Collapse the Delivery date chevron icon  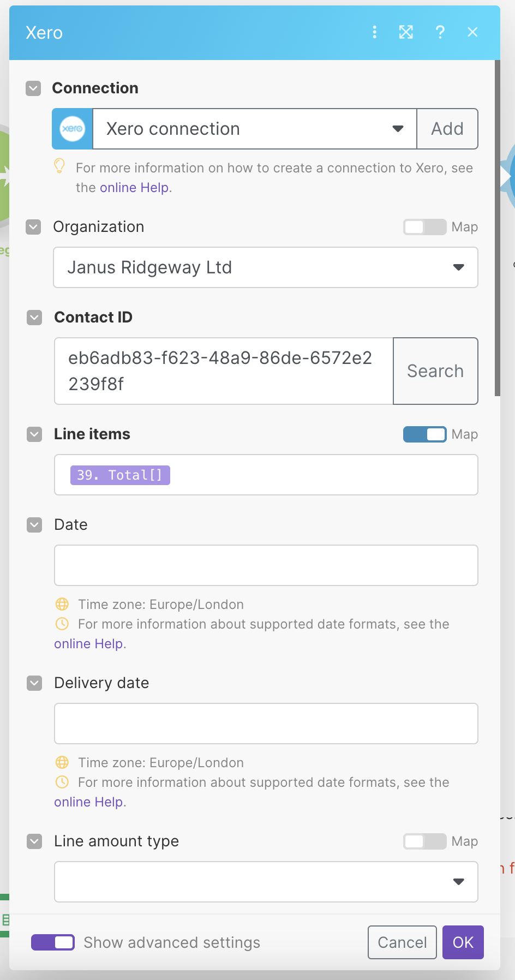click(x=35, y=683)
